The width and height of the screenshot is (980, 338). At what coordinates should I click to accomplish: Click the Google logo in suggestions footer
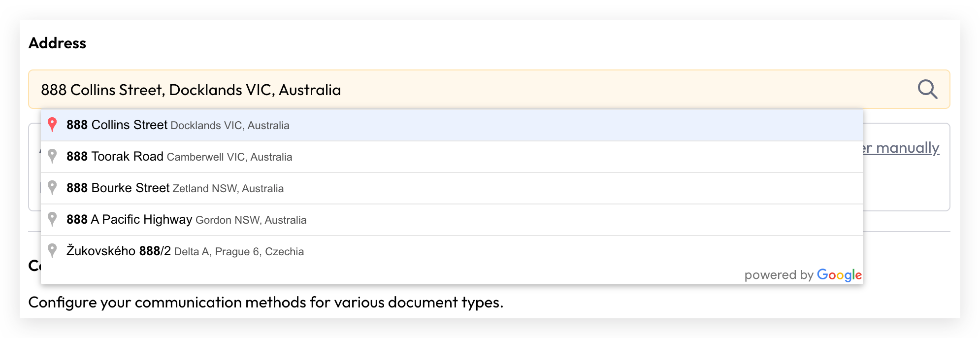839,275
